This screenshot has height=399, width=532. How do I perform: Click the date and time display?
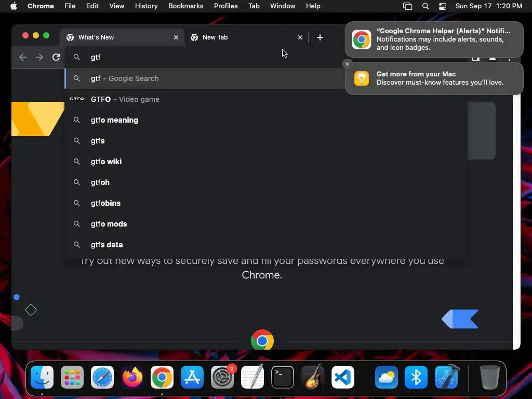(x=488, y=6)
